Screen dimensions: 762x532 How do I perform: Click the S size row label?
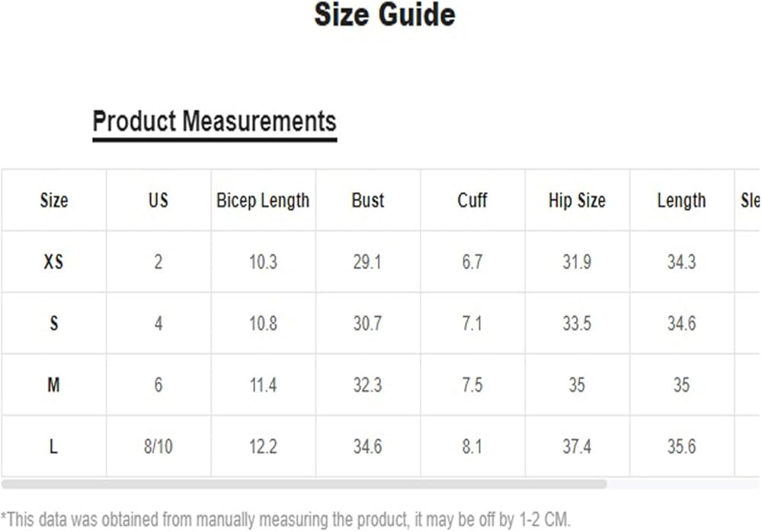[x=53, y=323]
